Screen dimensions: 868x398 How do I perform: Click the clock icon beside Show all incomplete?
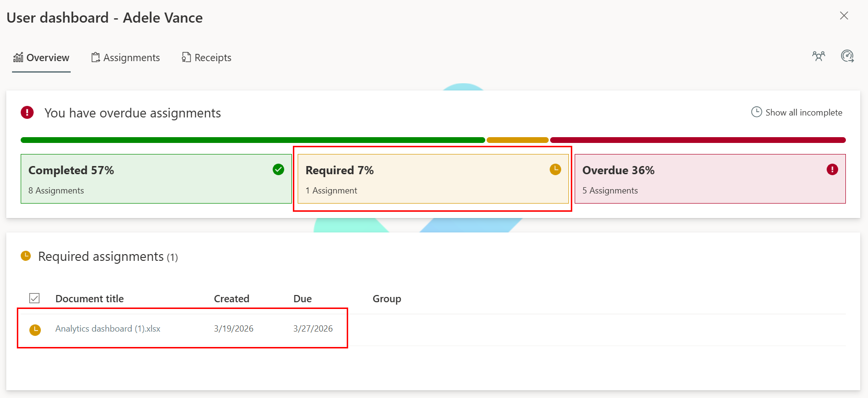[756, 112]
